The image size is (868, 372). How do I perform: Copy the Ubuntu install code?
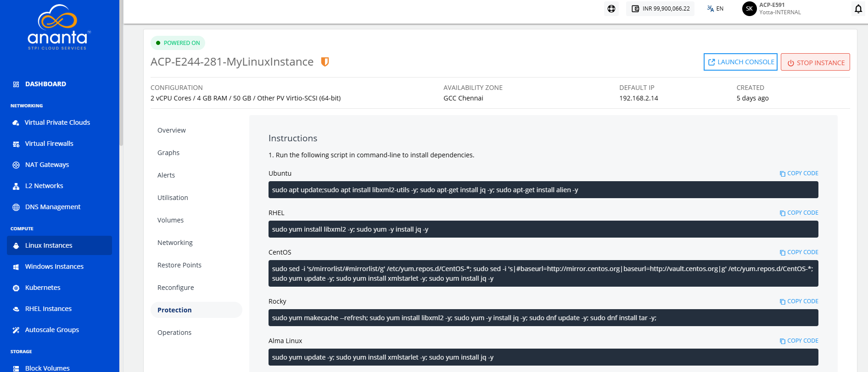point(799,173)
